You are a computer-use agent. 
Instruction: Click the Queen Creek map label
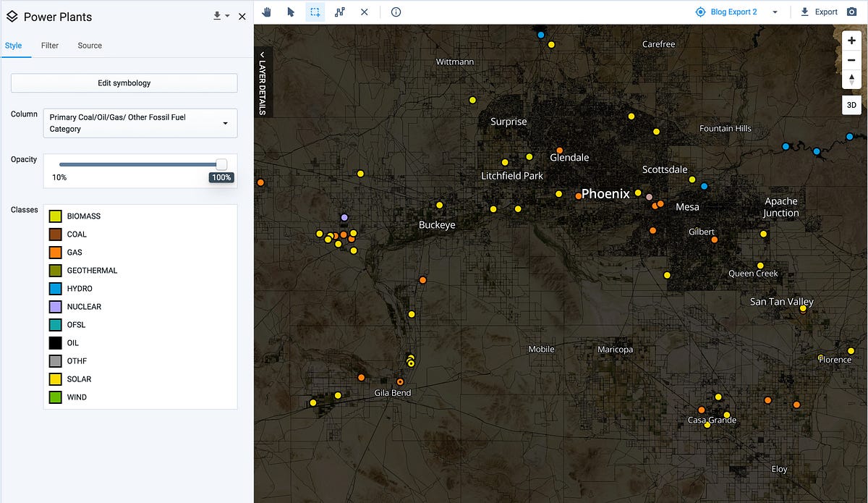(753, 274)
